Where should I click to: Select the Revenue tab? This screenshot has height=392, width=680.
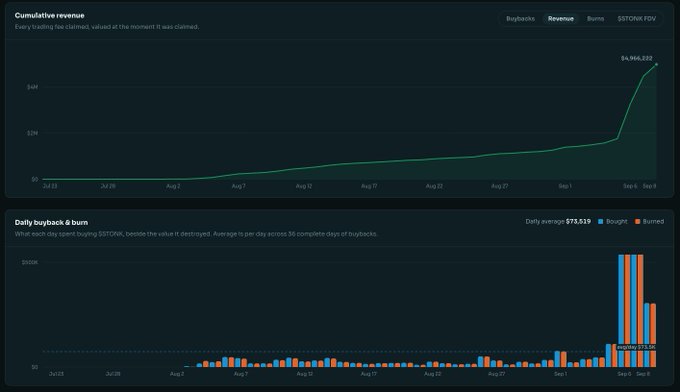[560, 19]
